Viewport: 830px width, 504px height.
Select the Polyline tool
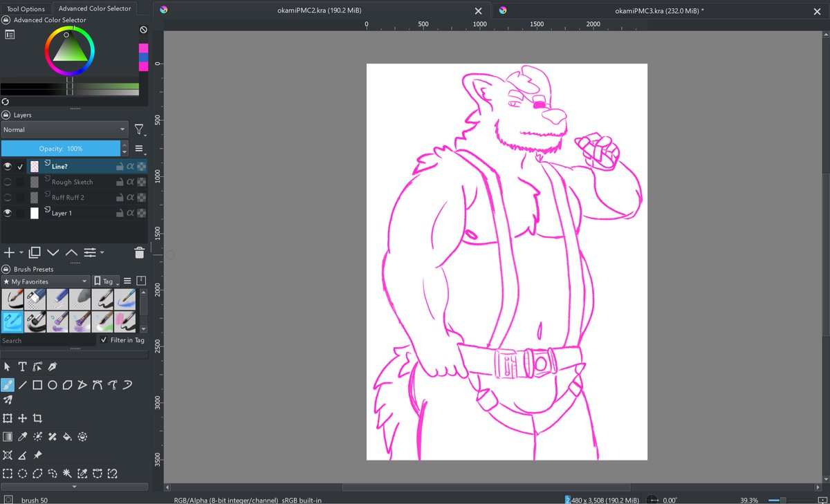[x=83, y=385]
